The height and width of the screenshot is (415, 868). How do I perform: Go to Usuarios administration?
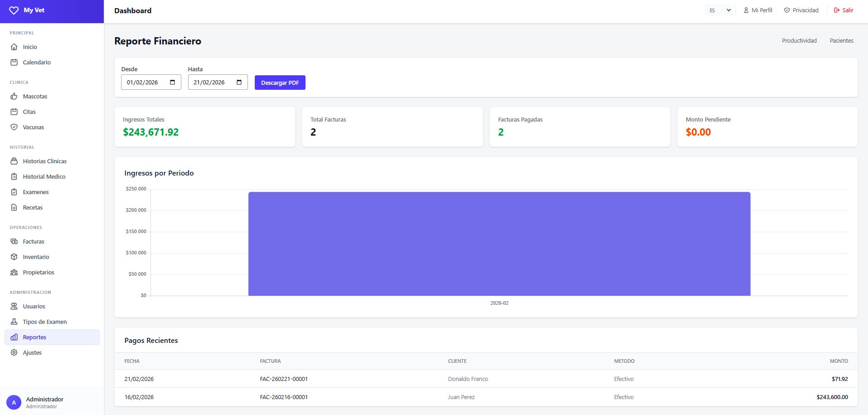(x=52, y=306)
